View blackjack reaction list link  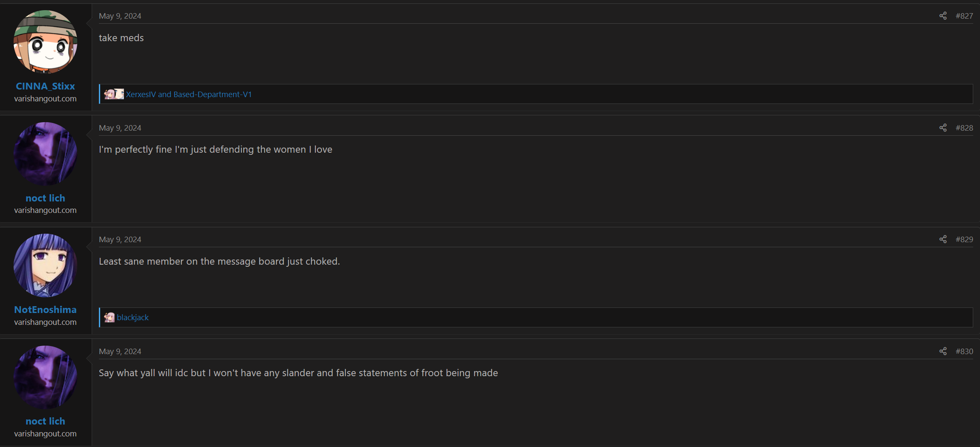pos(133,317)
